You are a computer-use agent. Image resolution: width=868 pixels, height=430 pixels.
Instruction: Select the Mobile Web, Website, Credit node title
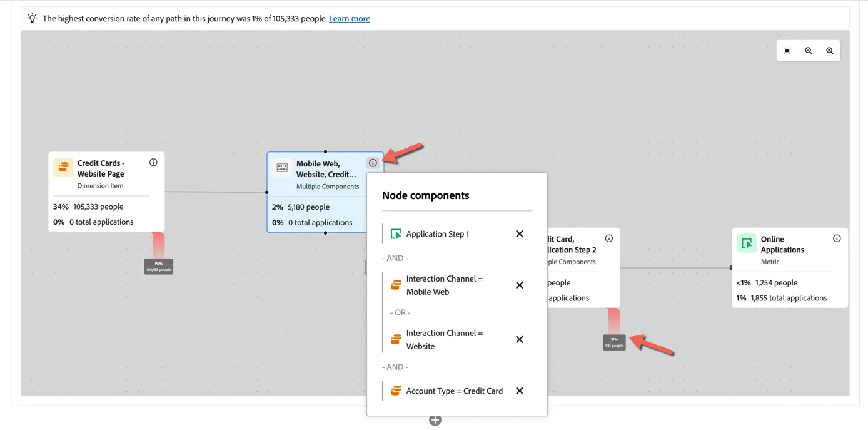point(326,169)
